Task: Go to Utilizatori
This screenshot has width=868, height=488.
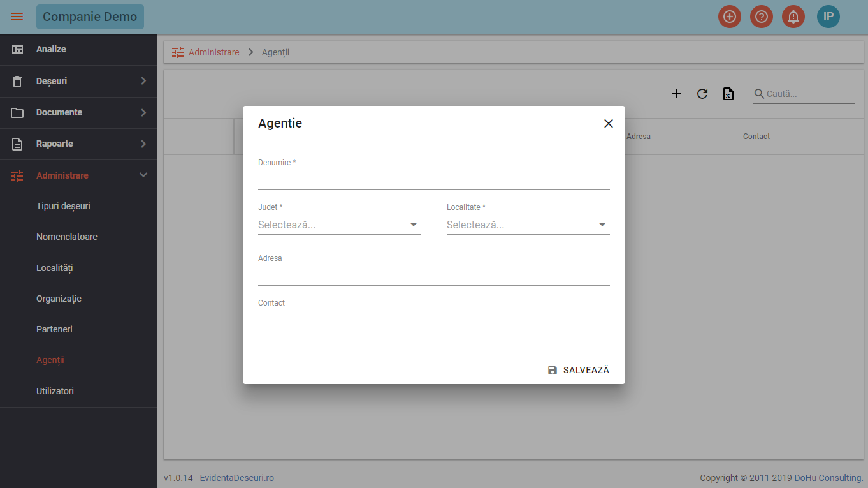Action: click(55, 390)
